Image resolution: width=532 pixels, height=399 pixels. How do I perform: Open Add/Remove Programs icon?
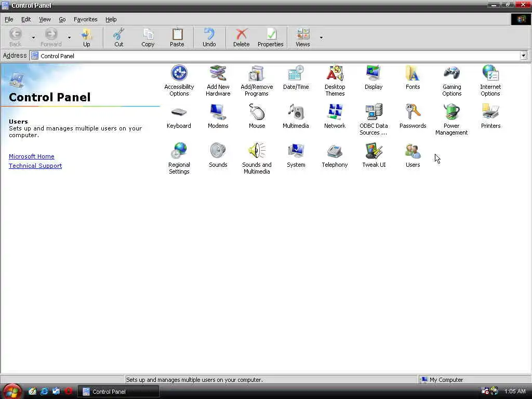tap(257, 81)
